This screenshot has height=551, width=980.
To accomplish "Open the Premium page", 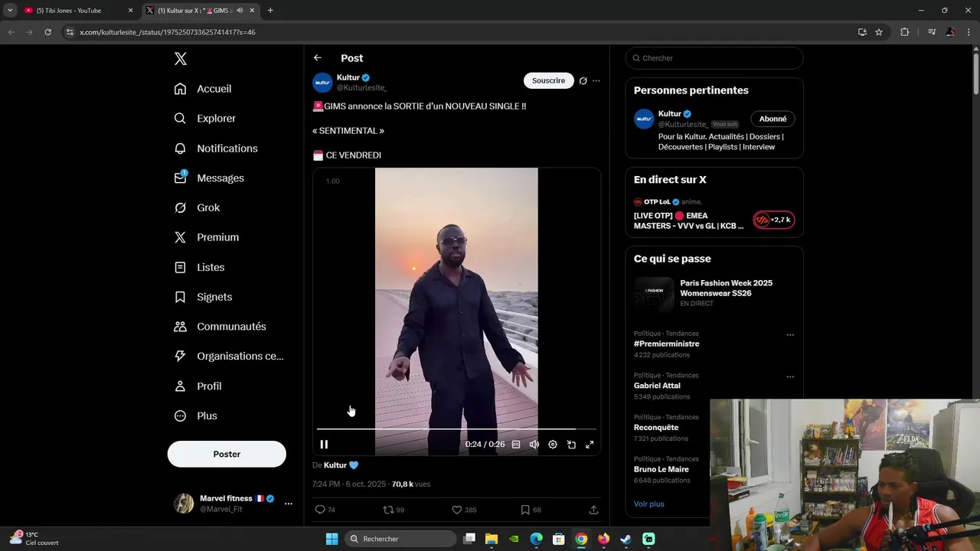I will tap(207, 237).
